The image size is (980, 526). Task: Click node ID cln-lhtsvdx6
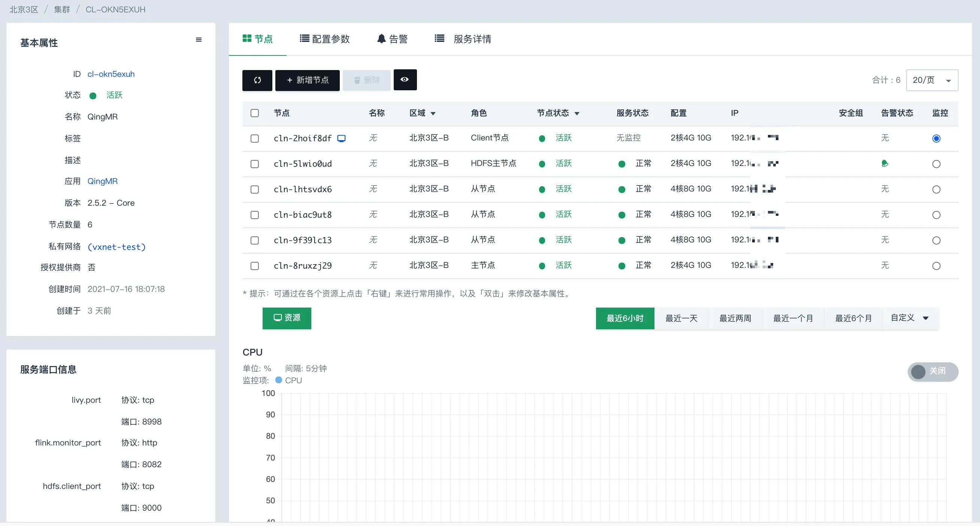303,190
